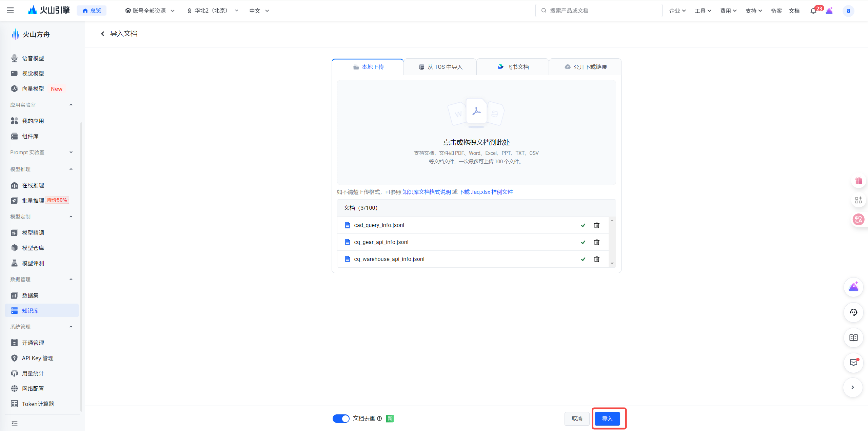Click the document list scrollbar down arrow
This screenshot has height=431, width=868.
[612, 263]
